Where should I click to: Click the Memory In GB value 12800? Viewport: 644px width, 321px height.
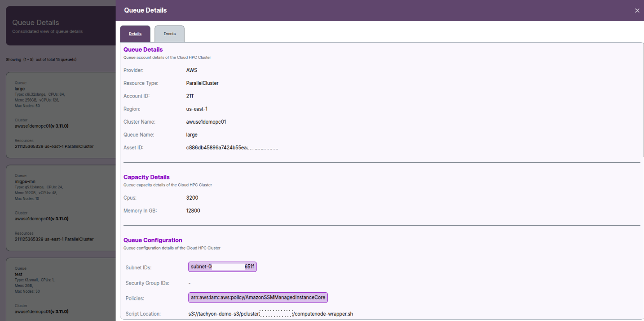pos(193,211)
